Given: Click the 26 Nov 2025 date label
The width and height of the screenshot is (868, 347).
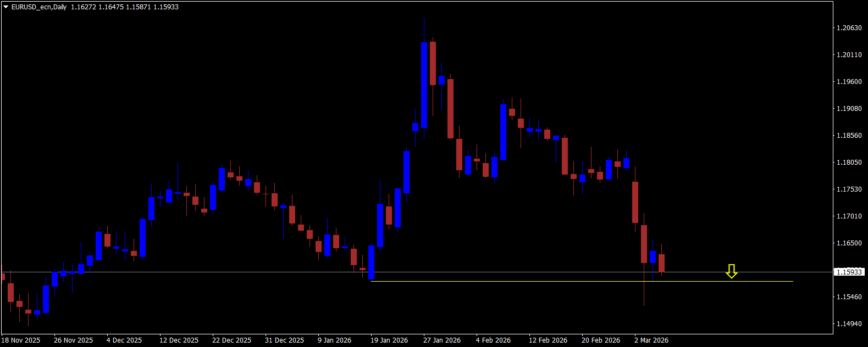Looking at the screenshot, I should pyautogui.click(x=74, y=340).
